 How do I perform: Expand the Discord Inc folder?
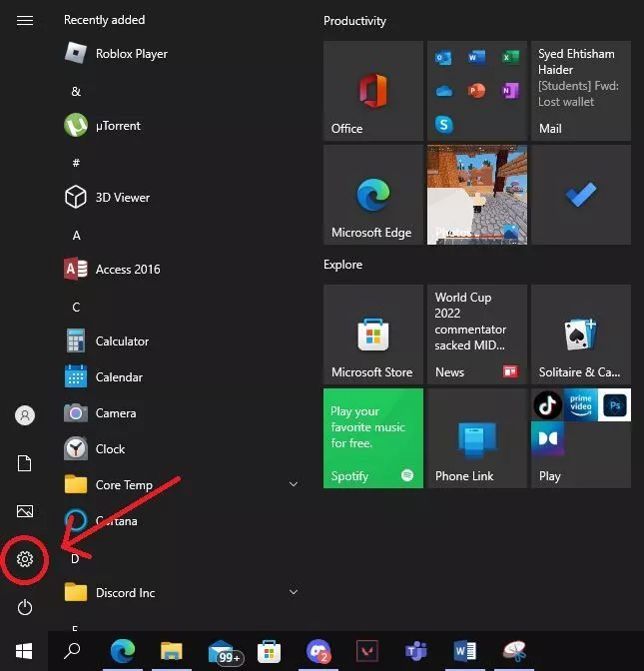(x=294, y=593)
